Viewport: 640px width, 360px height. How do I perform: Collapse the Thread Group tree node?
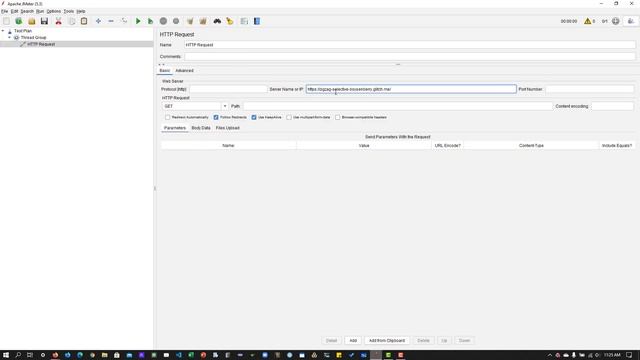click(x=9, y=37)
